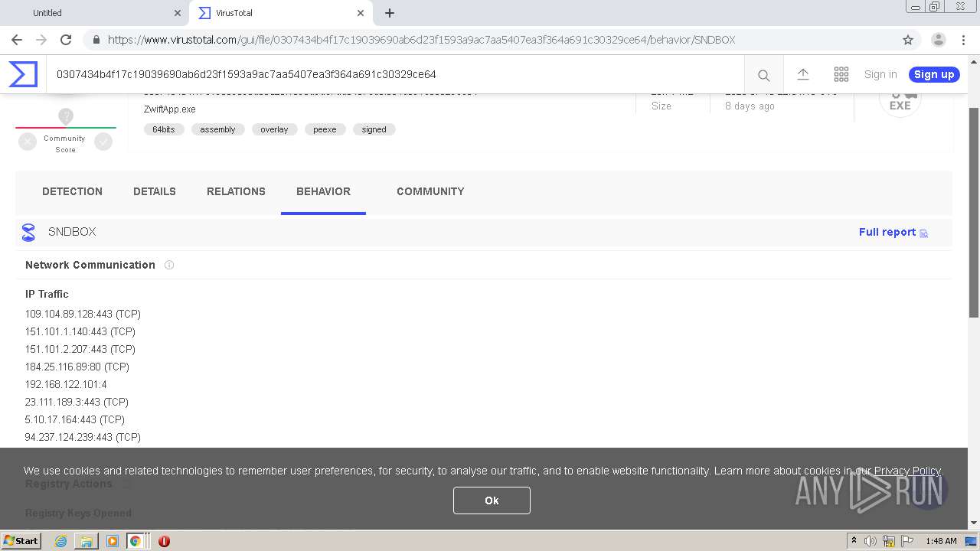Screen dimensions: 980x551
Task: Click the browser forward arrow
Action: pyautogui.click(x=41, y=40)
